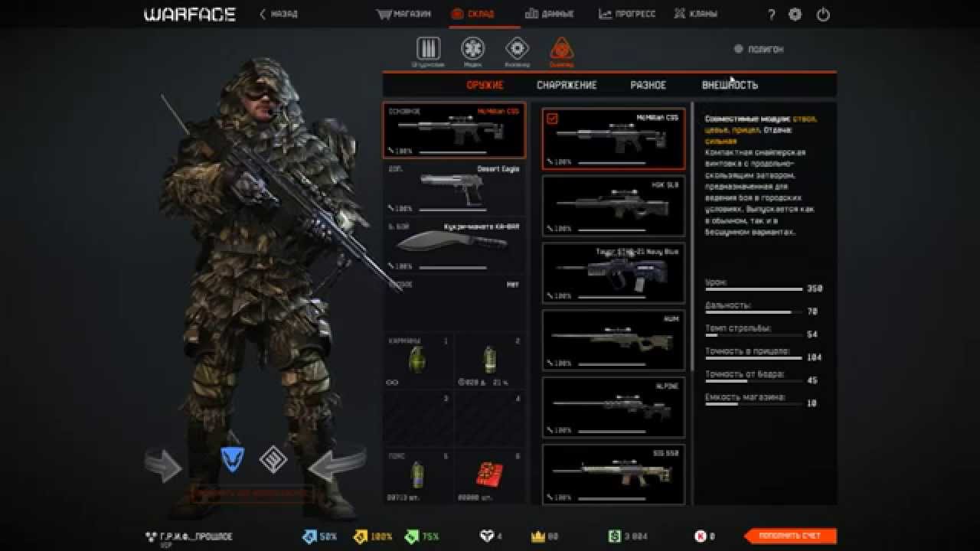Click the Warface logo
Screen dimensions: 980x551
[190, 15]
